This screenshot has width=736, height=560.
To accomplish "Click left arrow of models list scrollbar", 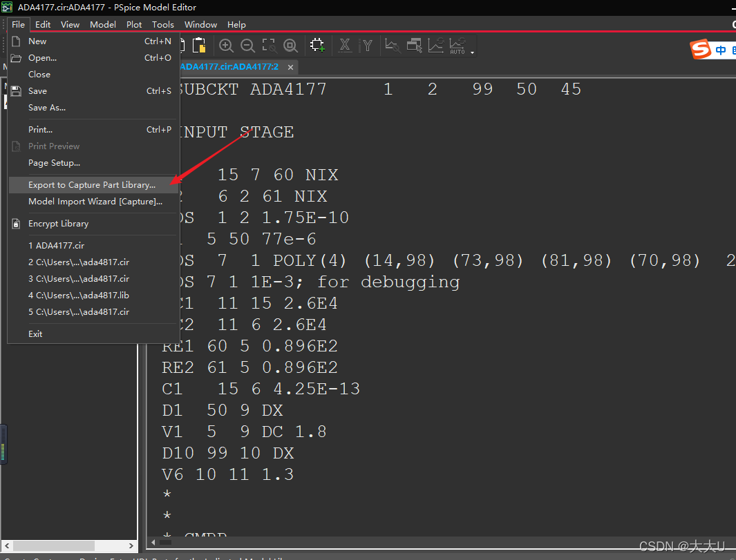I will (7, 546).
